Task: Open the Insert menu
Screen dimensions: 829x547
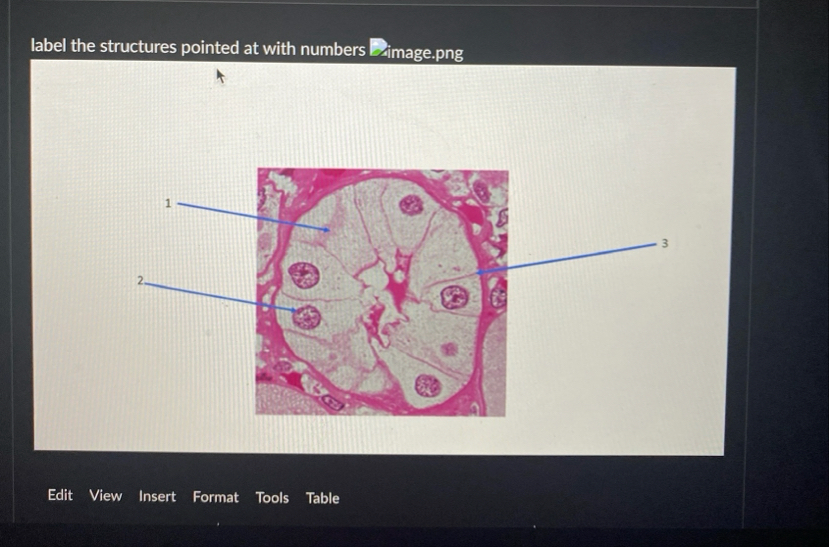Action: 157,496
